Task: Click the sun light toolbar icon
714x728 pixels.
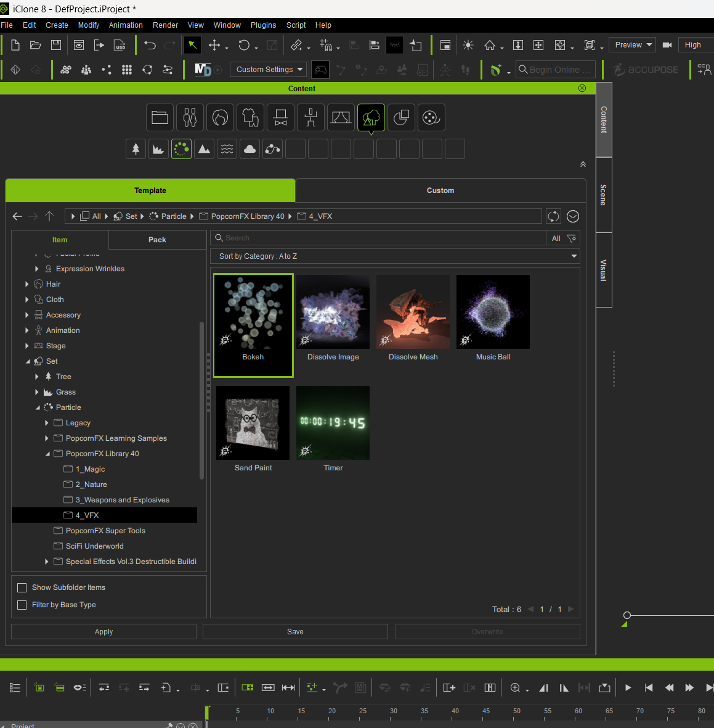Action: coord(468,45)
